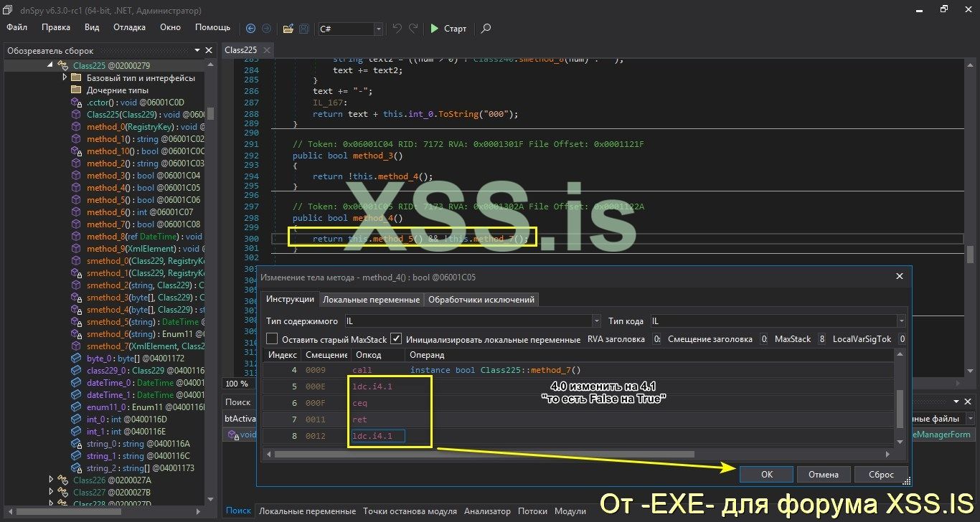
Task: Toggle Инициализировать локальные переменные checkbox
Action: pos(396,339)
